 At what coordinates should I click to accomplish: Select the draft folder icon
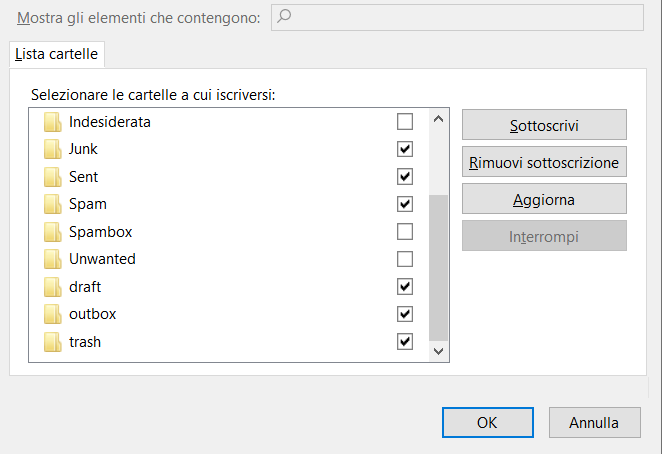coord(53,287)
